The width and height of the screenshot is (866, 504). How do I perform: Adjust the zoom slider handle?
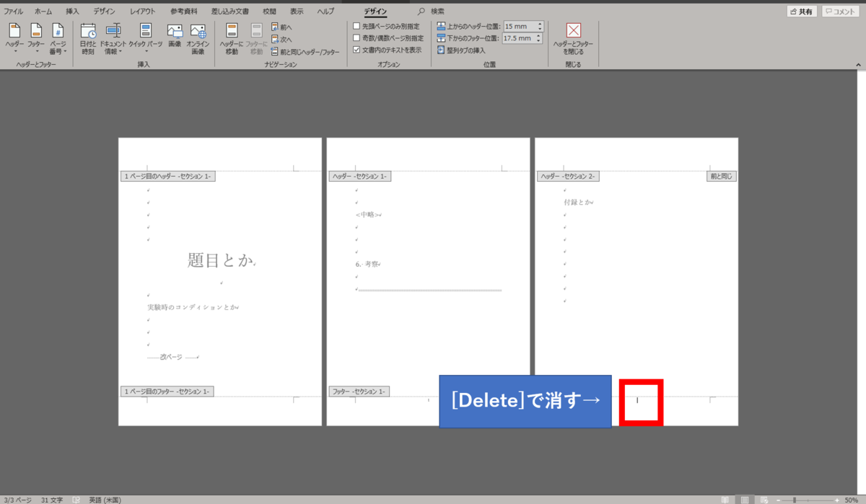[x=795, y=500]
